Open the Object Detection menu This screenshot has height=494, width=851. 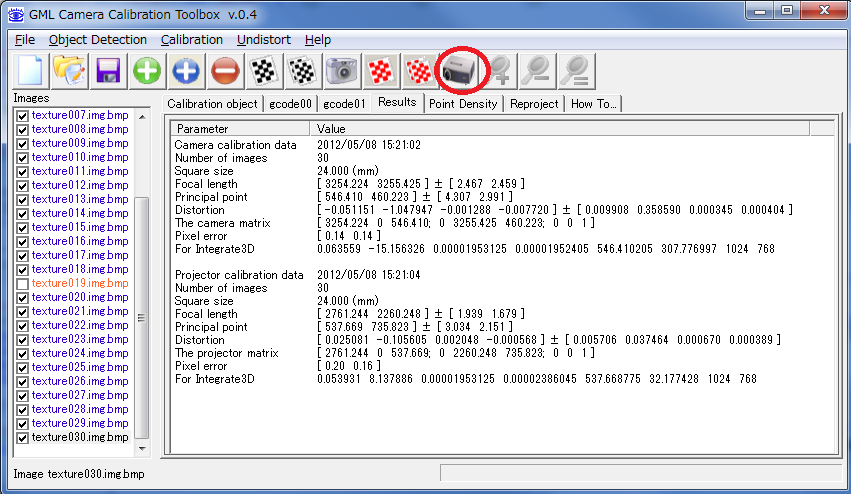(97, 40)
